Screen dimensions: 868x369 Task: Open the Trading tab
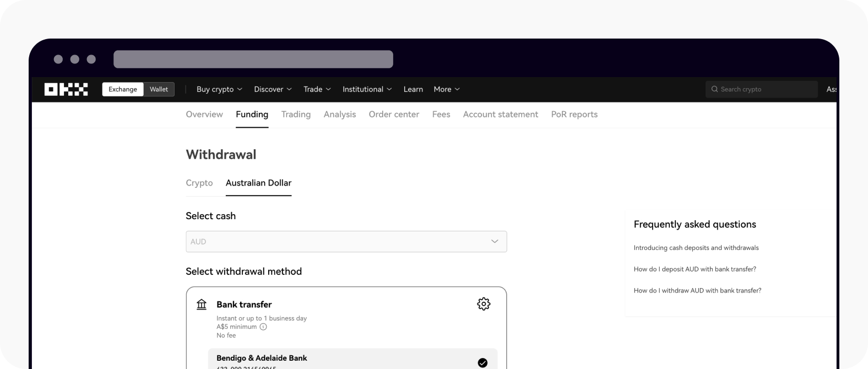(296, 115)
